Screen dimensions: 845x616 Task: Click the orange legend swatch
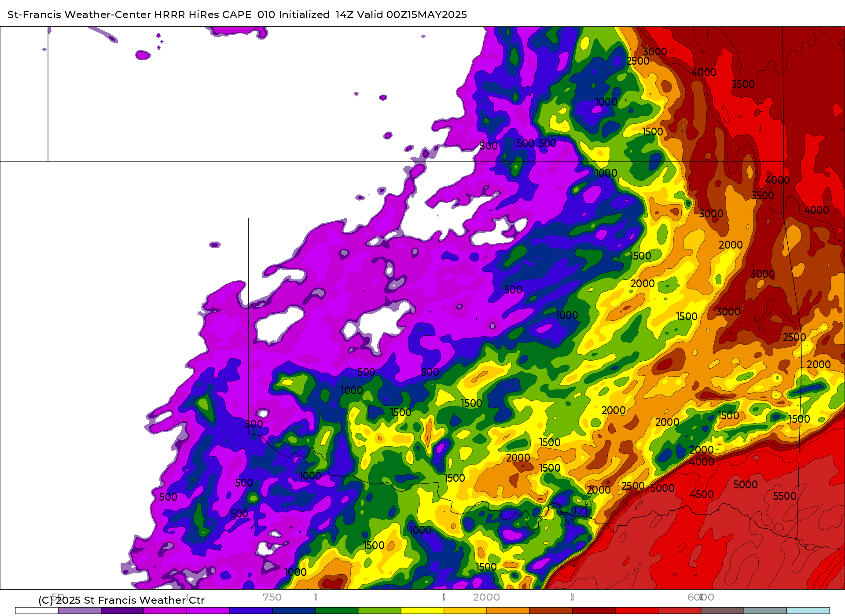click(x=508, y=611)
